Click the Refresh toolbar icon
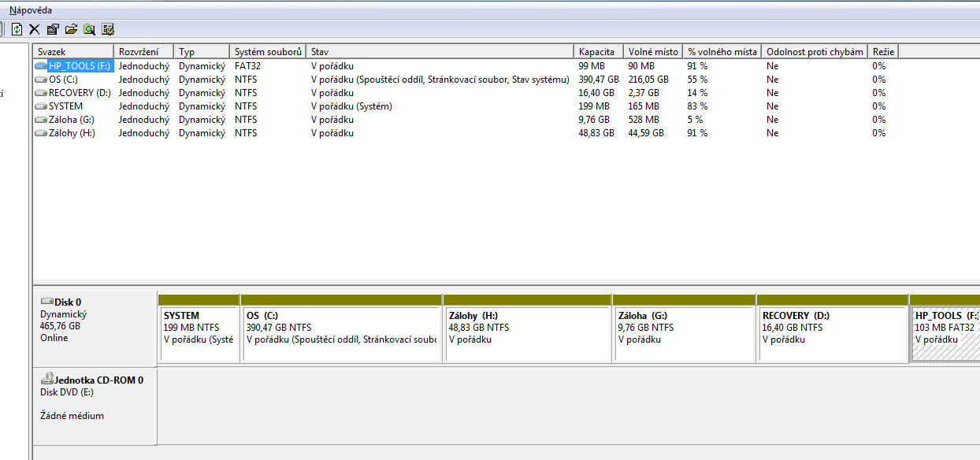The height and width of the screenshot is (460, 980). click(x=17, y=29)
